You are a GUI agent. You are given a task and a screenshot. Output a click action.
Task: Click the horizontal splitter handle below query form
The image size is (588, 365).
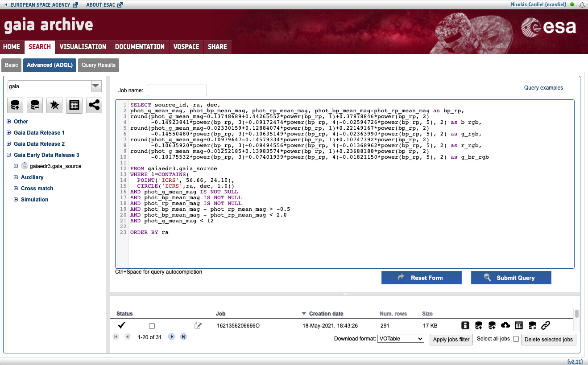[x=345, y=294]
